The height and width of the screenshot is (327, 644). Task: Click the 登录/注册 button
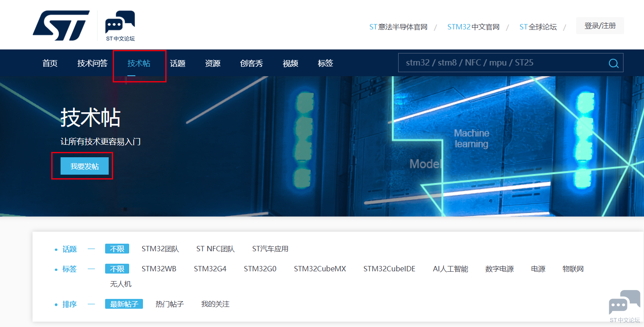click(600, 26)
